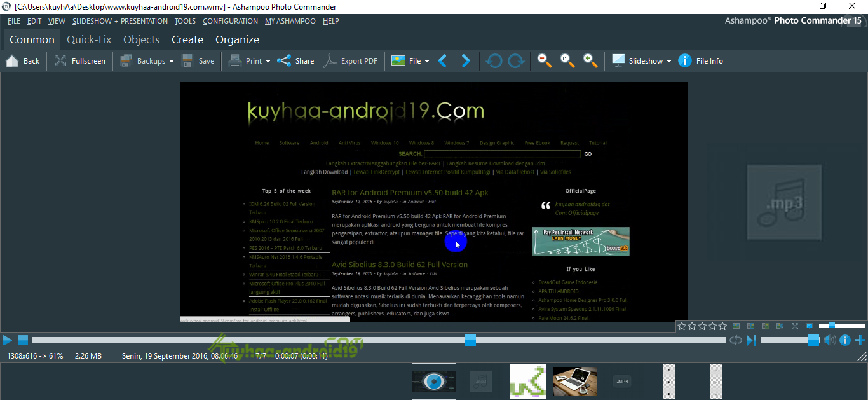Switch to the Common tab
The width and height of the screenshot is (868, 400).
pyautogui.click(x=32, y=39)
